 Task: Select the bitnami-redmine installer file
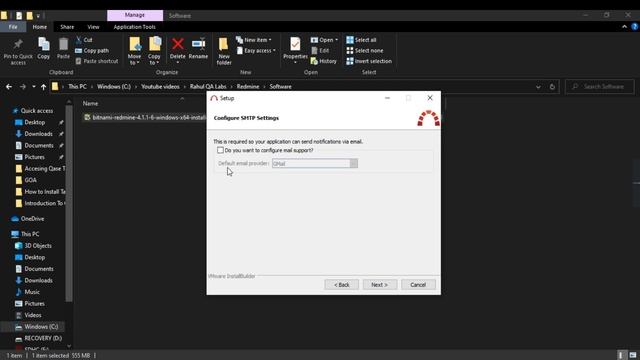pyautogui.click(x=144, y=118)
